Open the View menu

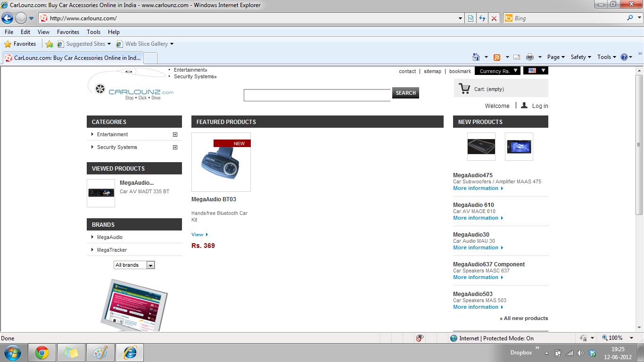click(44, 32)
